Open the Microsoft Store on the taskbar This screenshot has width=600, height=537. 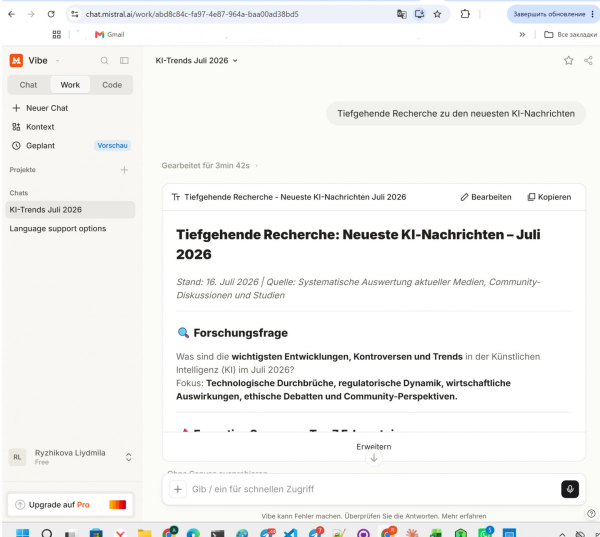(96, 532)
